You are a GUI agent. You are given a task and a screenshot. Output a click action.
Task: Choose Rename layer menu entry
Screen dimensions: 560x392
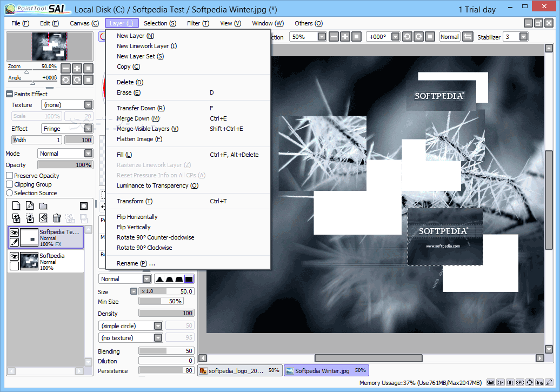coord(188,263)
